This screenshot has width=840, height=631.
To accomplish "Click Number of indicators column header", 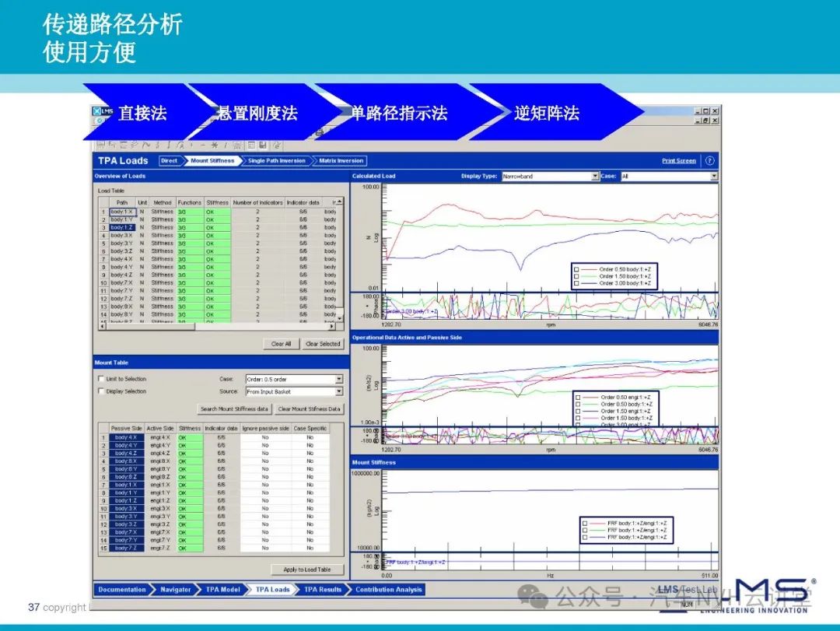I will (x=257, y=202).
